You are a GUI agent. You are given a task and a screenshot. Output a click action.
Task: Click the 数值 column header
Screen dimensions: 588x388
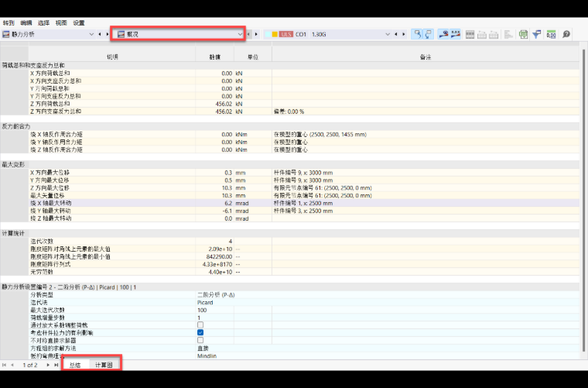pos(214,57)
